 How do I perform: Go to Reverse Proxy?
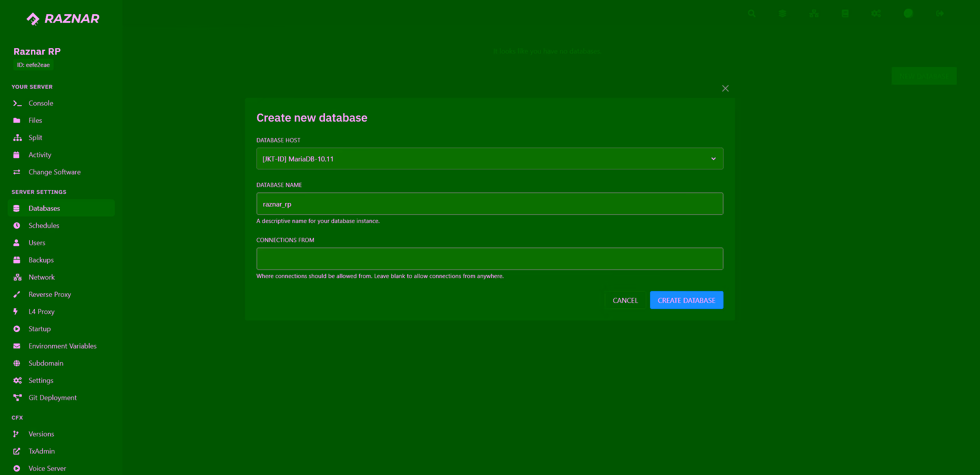pyautogui.click(x=61, y=294)
